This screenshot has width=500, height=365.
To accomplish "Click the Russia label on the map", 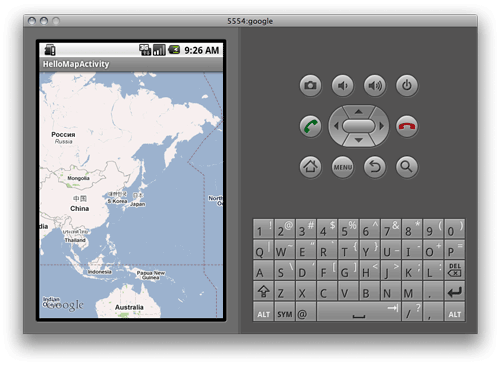I will pos(63,141).
